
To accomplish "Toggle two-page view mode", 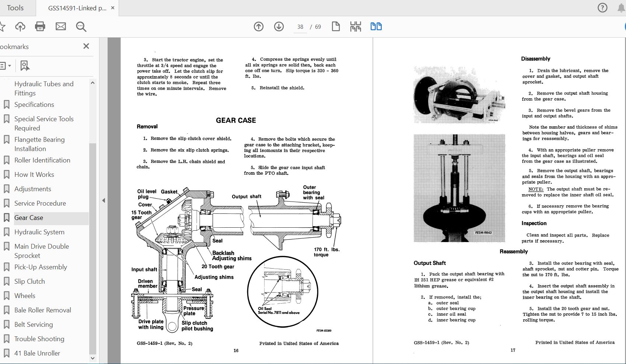I will click(376, 27).
